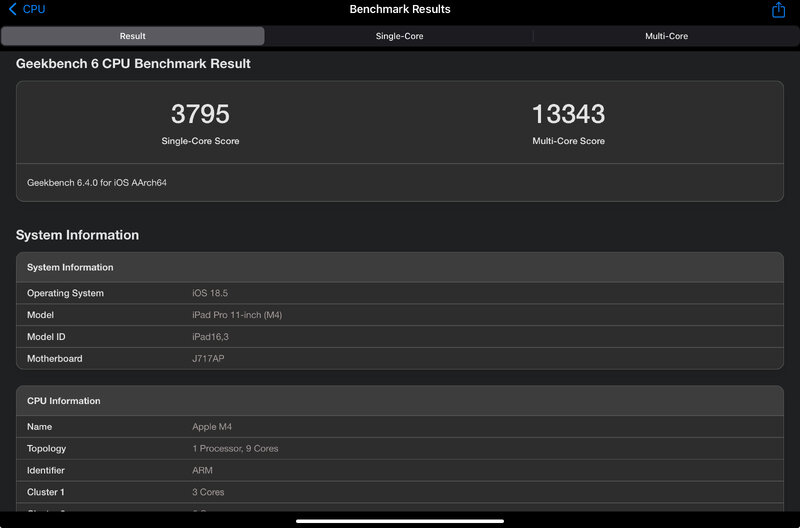Select the ARM identifier value
Image resolution: width=800 pixels, height=528 pixels.
click(x=203, y=470)
